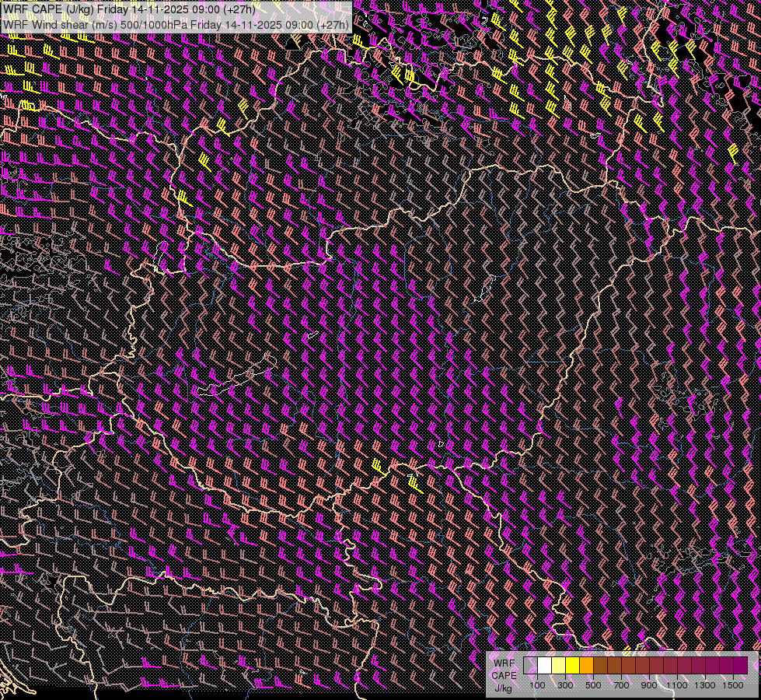761x700 pixels.
Task: Click the "WRF CAPE J/kg" legend caption
Action: [x=503, y=675]
